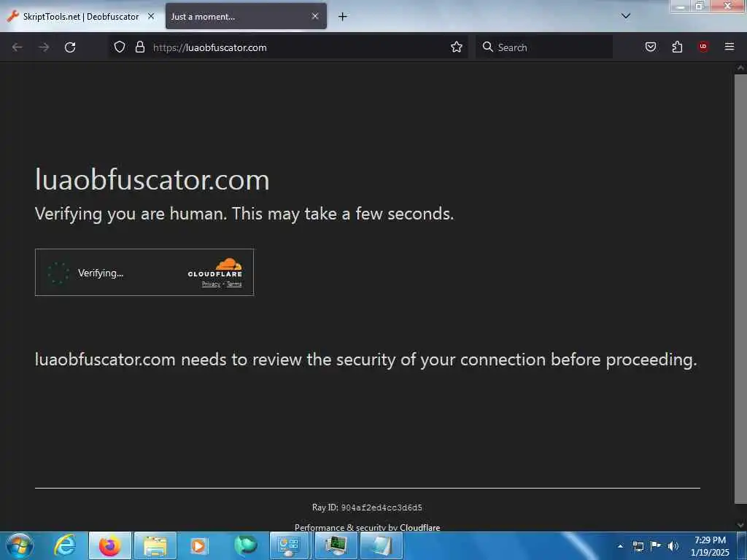This screenshot has width=747, height=560.
Task: Open the monitor app in taskbar
Action: pyautogui.click(x=336, y=545)
